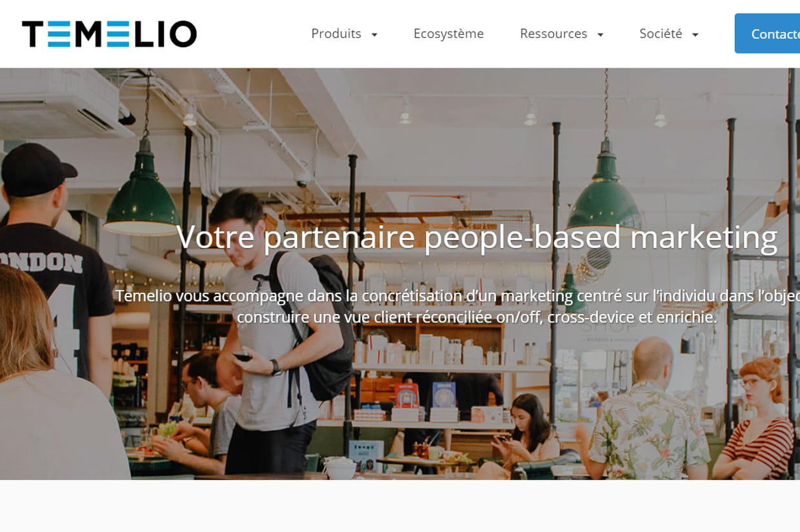Click the heading Votre partenaire people-based marketing
The width and height of the screenshot is (800, 532).
477,237
